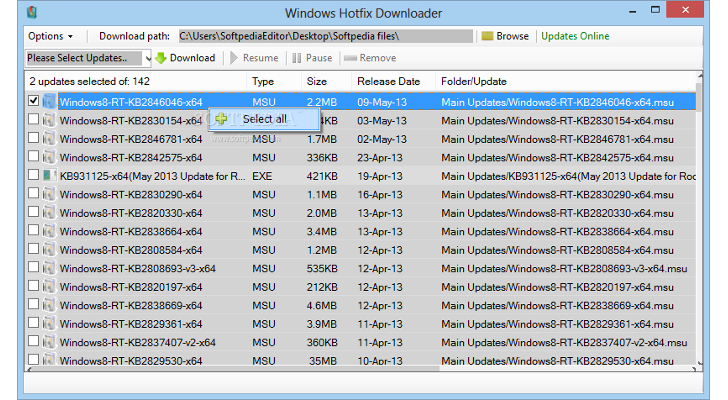This screenshot has height=400, width=728.
Task: Select the Windows8-RT-KB2808693-v3-x64 row
Action: 130,268
